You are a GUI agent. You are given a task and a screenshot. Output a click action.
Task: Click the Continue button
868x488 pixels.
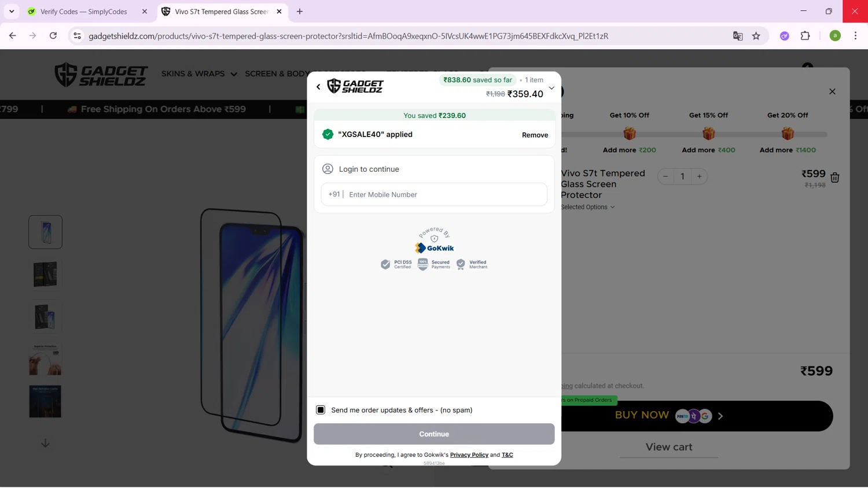[x=434, y=434]
